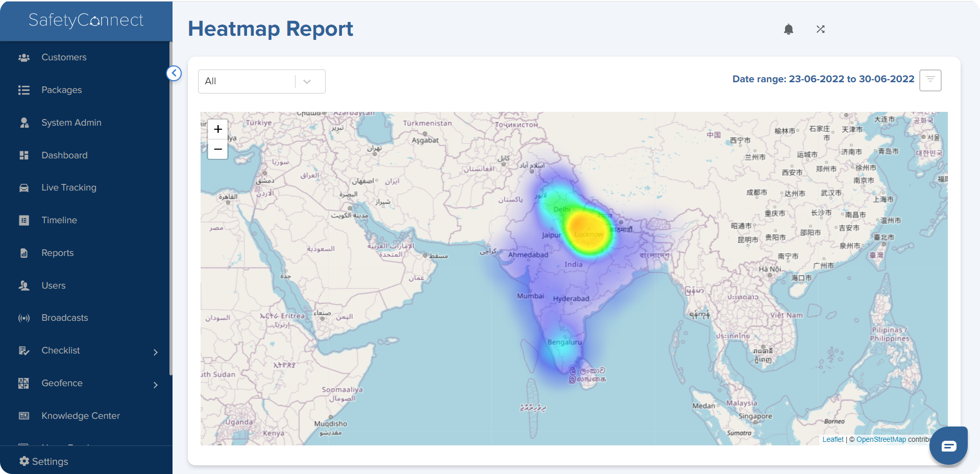Expand the Geofence submenu chevron
The width and height of the screenshot is (980, 474).
click(156, 385)
